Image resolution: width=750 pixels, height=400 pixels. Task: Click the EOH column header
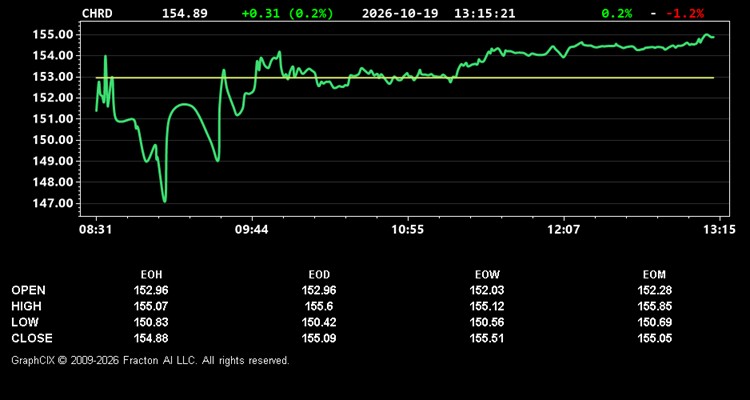tap(151, 275)
